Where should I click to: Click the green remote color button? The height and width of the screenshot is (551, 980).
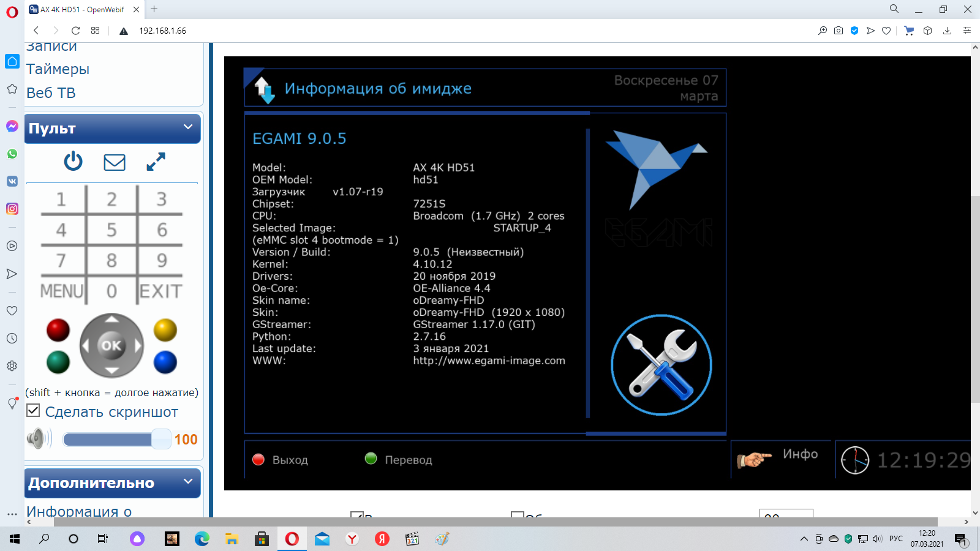(58, 362)
